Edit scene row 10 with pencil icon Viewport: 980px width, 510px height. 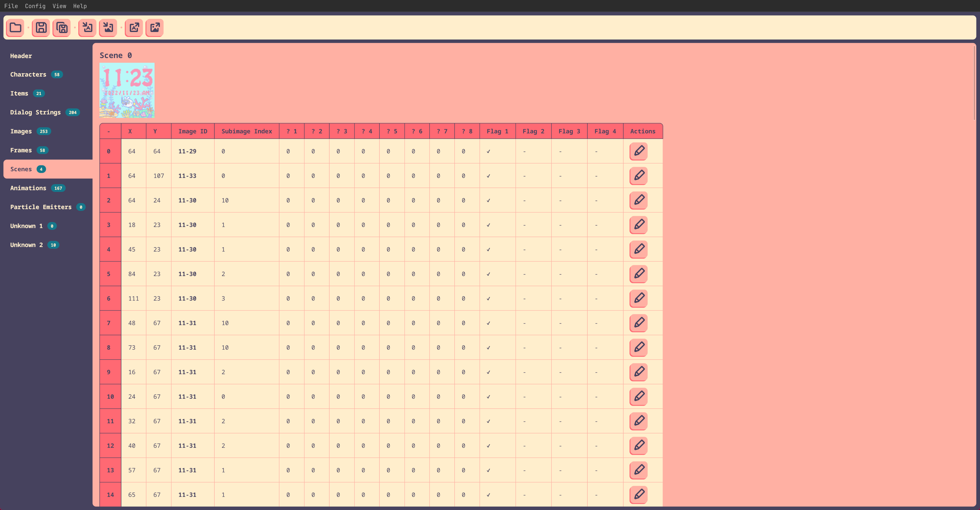(x=639, y=396)
